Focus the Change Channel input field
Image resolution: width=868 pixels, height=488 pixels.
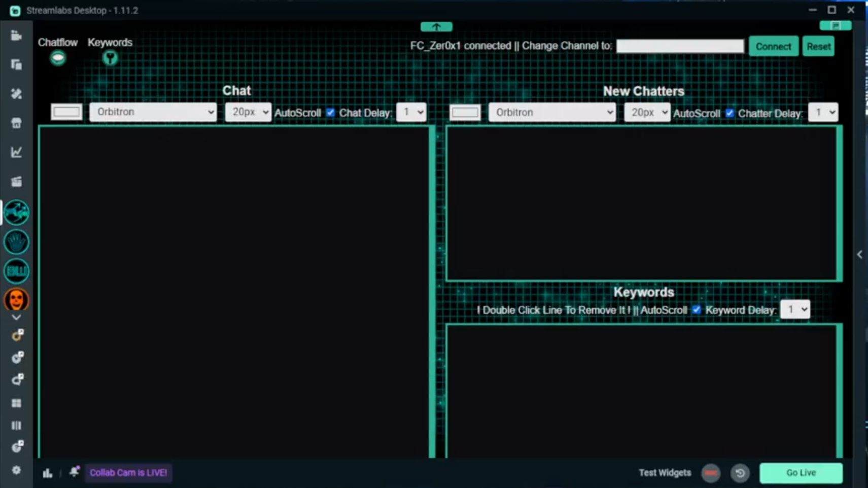click(680, 46)
